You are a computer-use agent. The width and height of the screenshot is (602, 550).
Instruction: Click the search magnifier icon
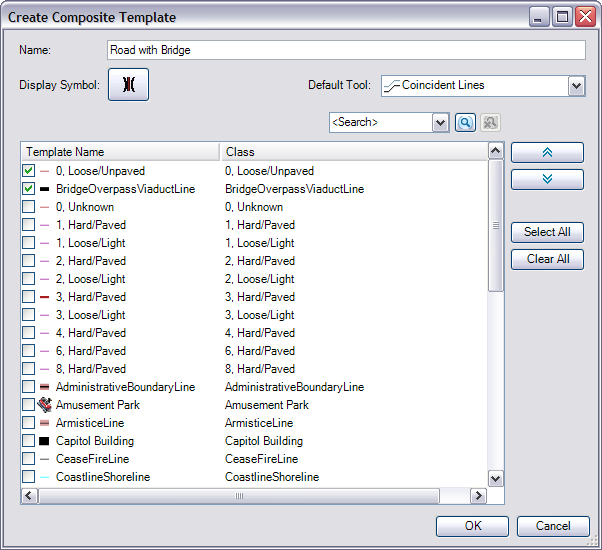(x=465, y=122)
